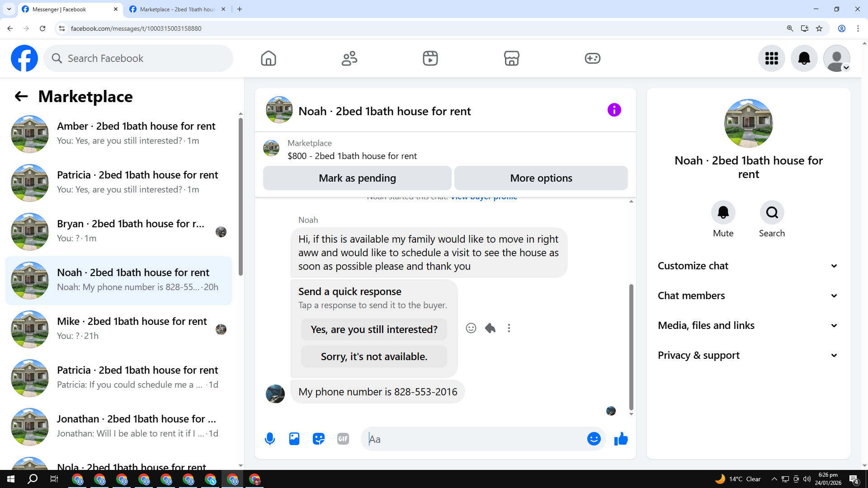This screenshot has width=868, height=488.
Task: Mute this Noah conversation
Action: [x=723, y=212]
